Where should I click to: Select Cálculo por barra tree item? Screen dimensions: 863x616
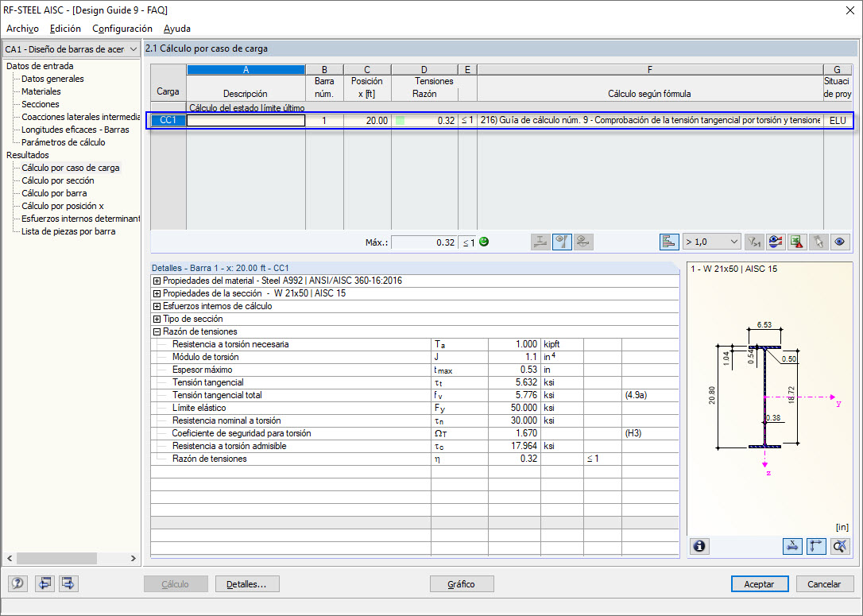54,193
